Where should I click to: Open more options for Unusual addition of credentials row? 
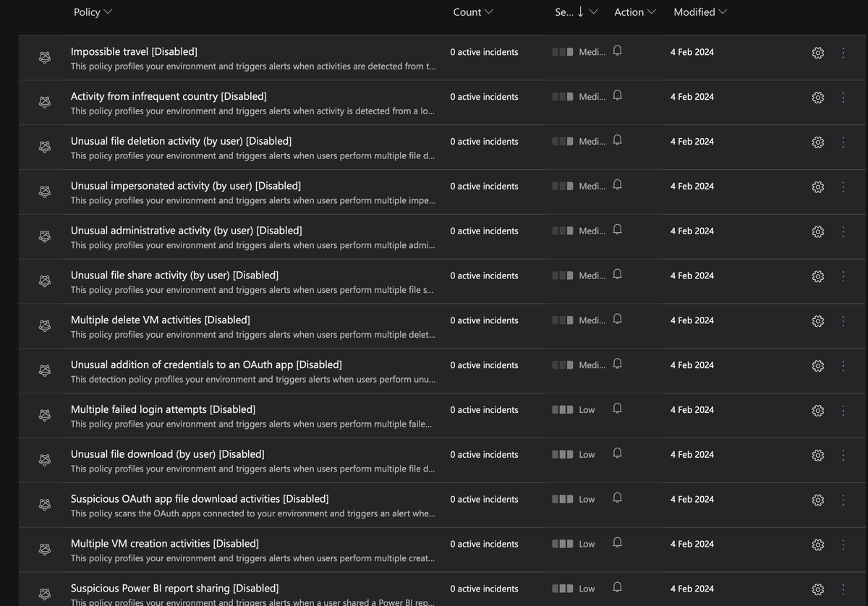(843, 366)
